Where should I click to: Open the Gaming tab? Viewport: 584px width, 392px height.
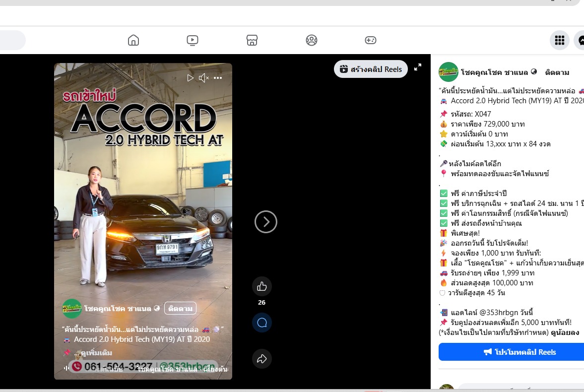(x=371, y=40)
